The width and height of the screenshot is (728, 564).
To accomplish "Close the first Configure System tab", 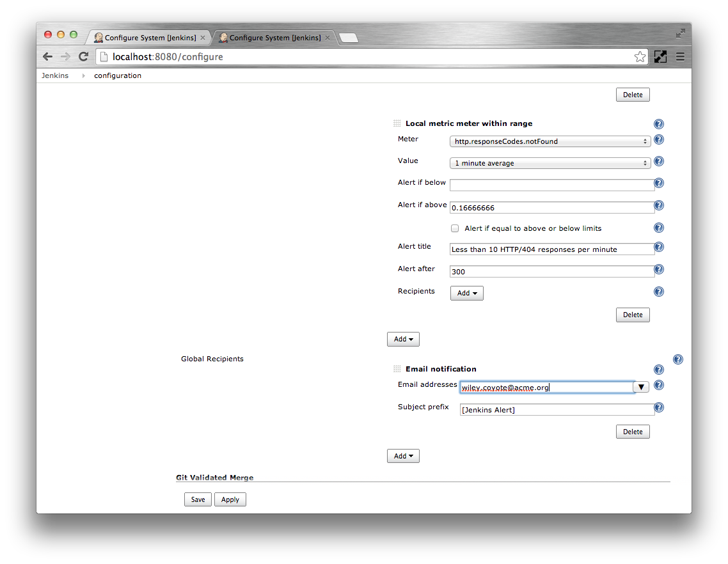I will click(x=202, y=38).
